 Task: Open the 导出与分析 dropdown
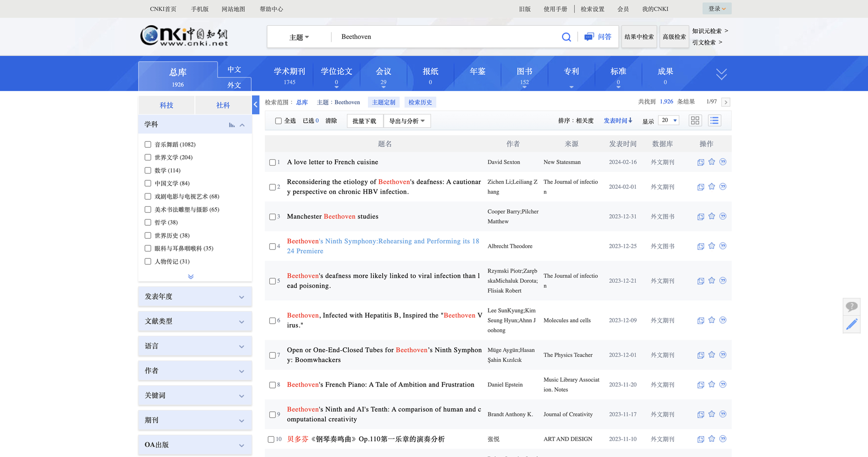[407, 121]
